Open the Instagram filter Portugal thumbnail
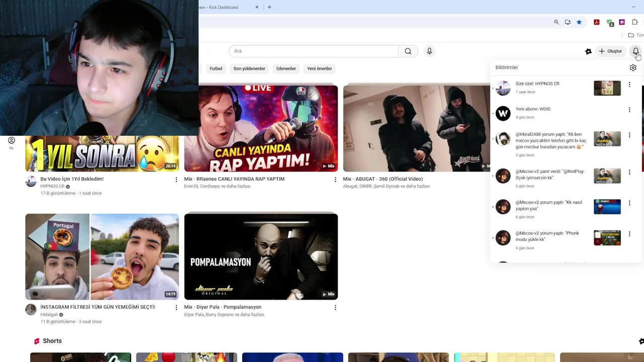 click(102, 256)
